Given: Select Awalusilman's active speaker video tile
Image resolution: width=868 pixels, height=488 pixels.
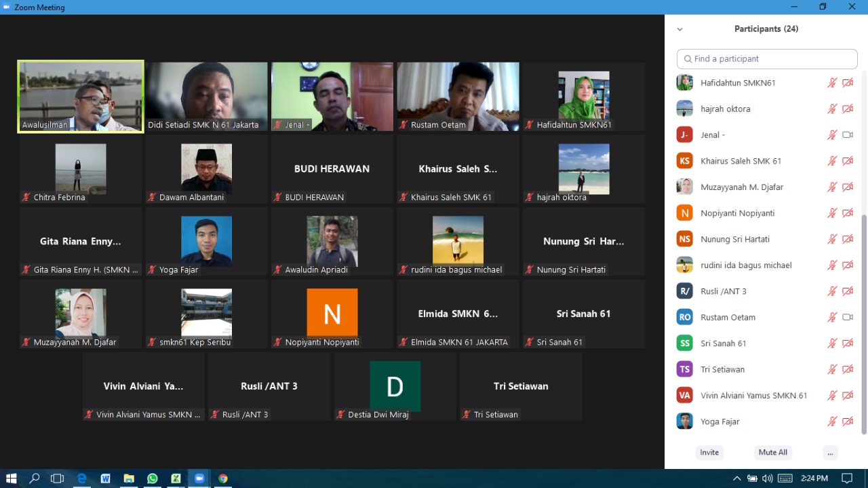Looking at the screenshot, I should 81,96.
